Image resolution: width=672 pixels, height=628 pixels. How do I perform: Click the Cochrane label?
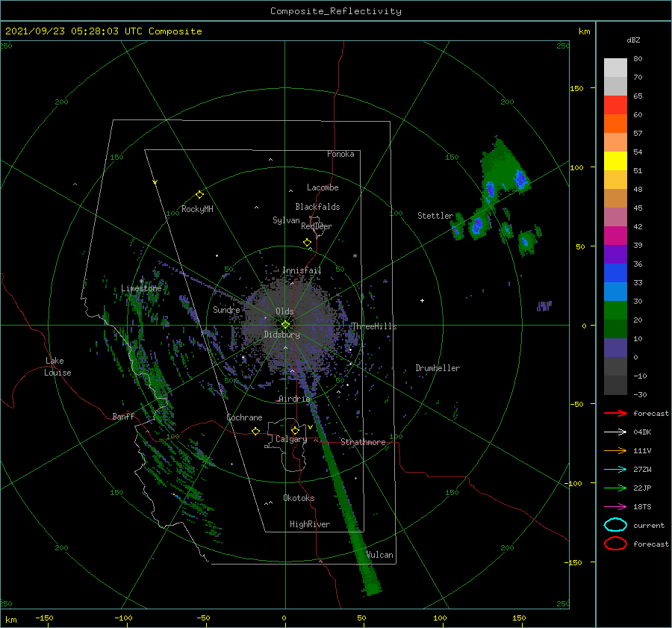[x=244, y=417]
